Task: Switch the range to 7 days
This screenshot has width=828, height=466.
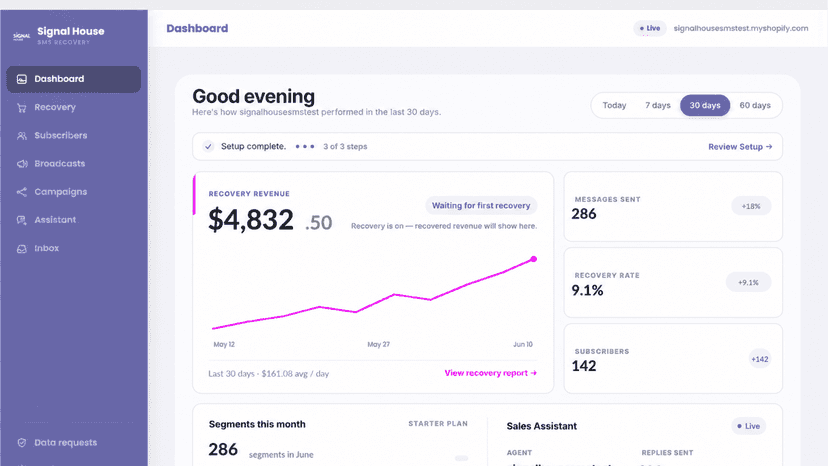Action: pos(657,105)
